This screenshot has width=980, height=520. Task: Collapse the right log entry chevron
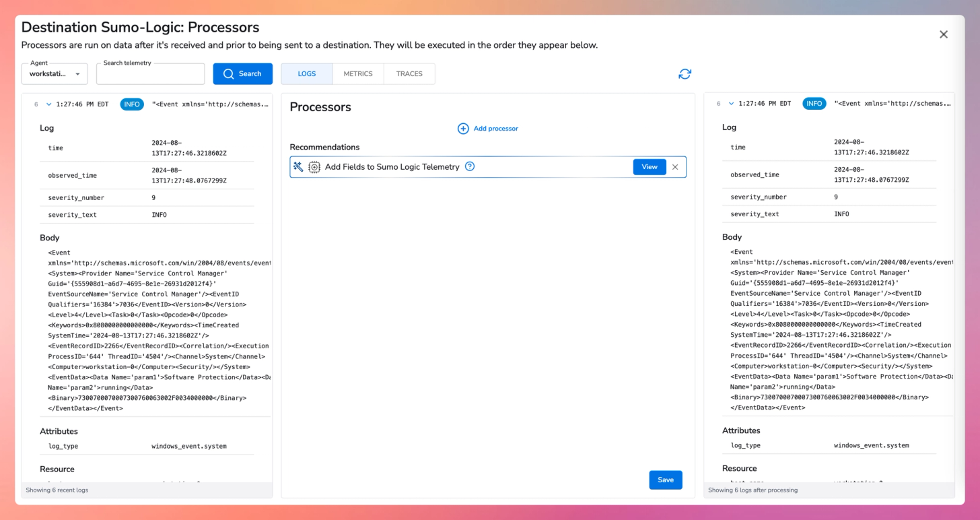tap(731, 104)
